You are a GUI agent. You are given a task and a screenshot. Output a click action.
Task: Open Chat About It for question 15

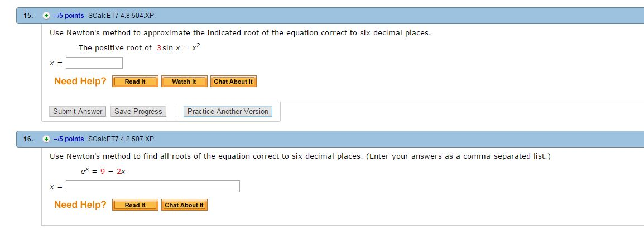point(233,82)
